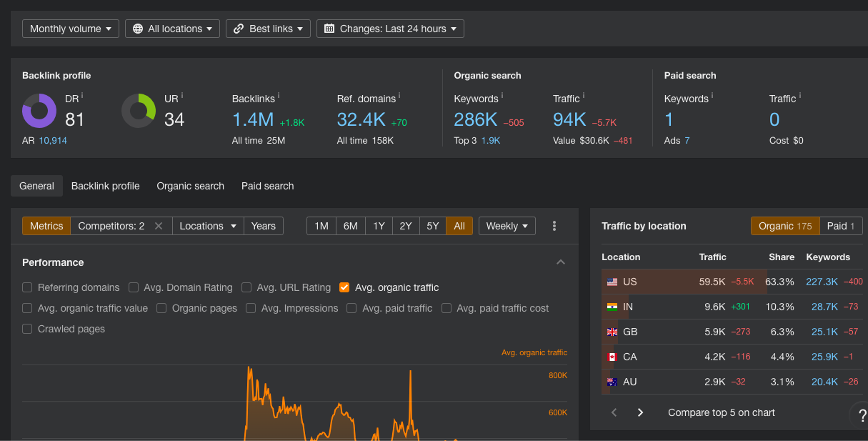Remove competitors with the X icon

tap(159, 226)
